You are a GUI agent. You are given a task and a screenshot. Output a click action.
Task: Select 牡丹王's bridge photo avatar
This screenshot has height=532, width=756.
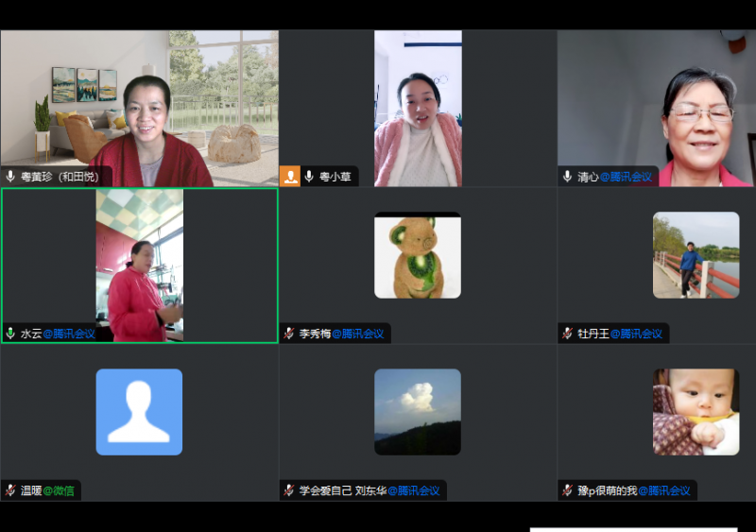coord(696,255)
